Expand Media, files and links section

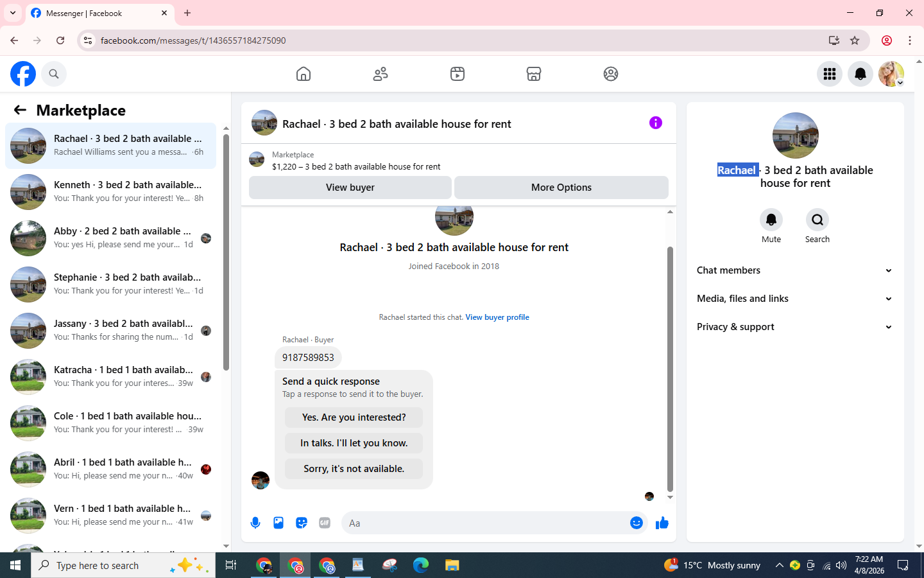pyautogui.click(x=795, y=299)
